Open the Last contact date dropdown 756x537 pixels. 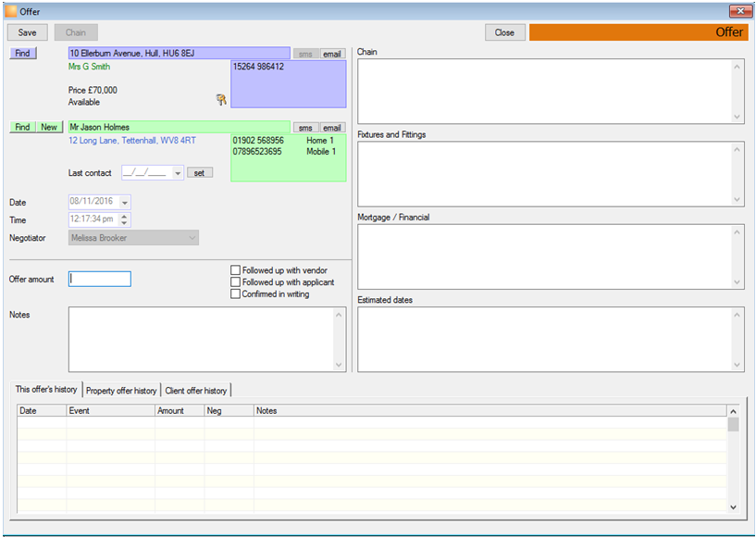click(x=178, y=173)
